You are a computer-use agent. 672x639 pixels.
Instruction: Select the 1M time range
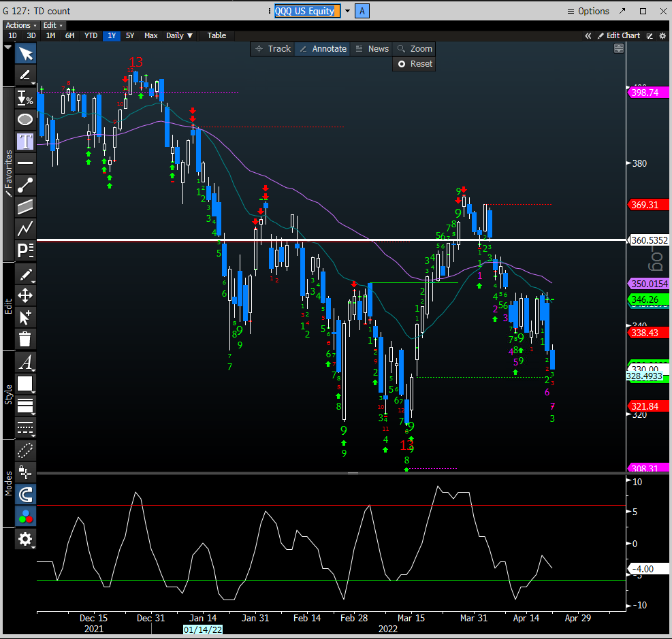(50, 35)
